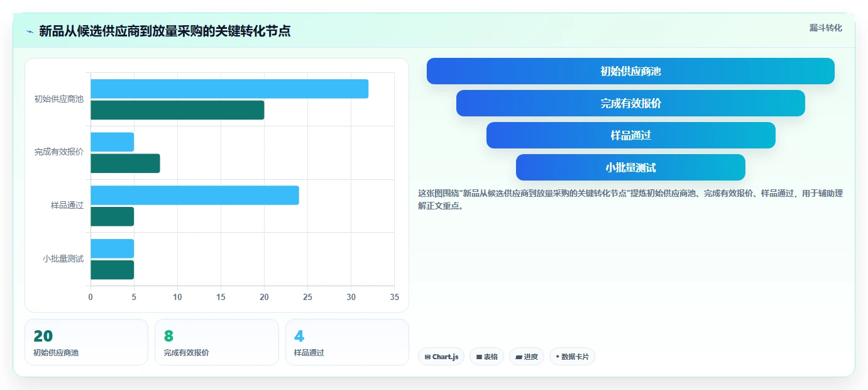This screenshot has height=390, width=868.
Task: Click dark green bar for 样品通过
Action: click(112, 216)
